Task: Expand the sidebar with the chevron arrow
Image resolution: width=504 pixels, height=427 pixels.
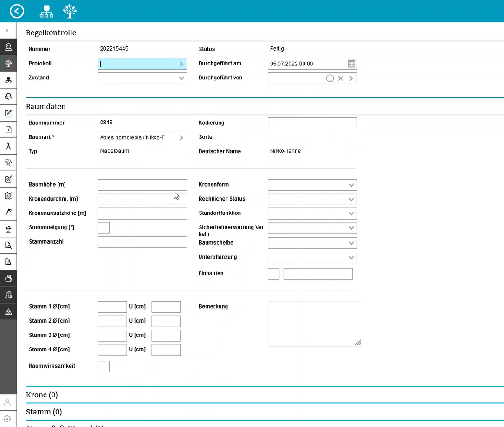Action: [x=7, y=30]
